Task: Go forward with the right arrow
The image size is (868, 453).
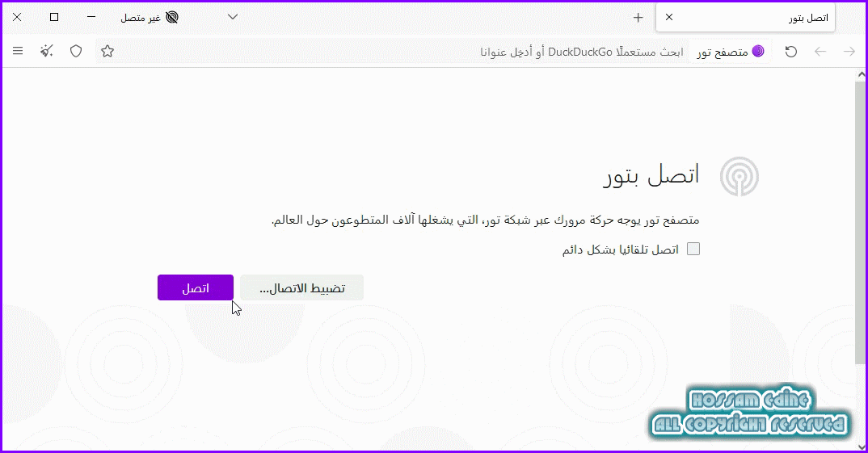Action: [x=849, y=52]
